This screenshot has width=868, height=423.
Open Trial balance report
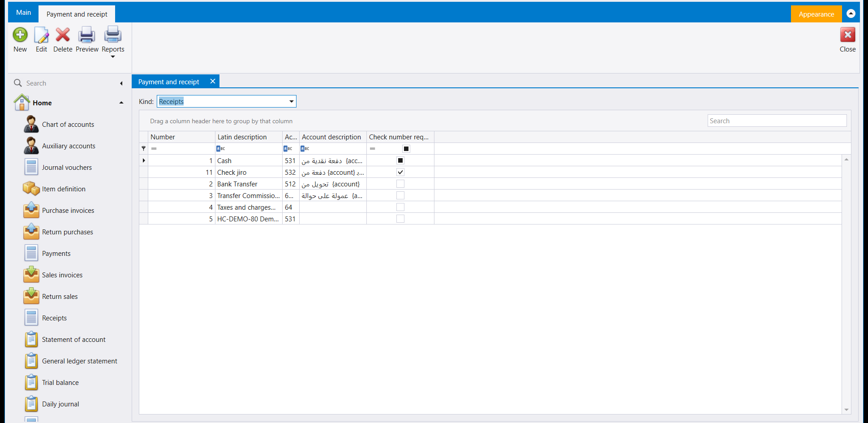coord(60,383)
